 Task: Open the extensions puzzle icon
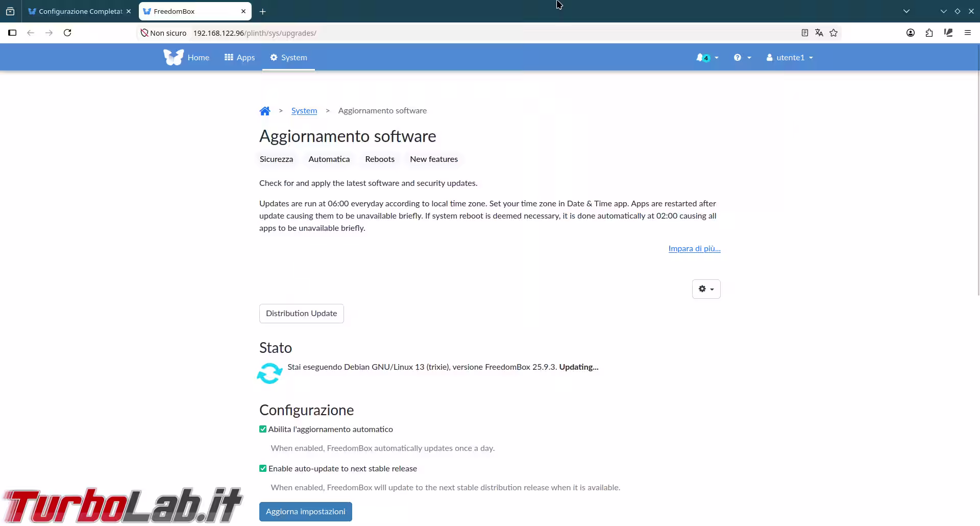pyautogui.click(x=929, y=33)
